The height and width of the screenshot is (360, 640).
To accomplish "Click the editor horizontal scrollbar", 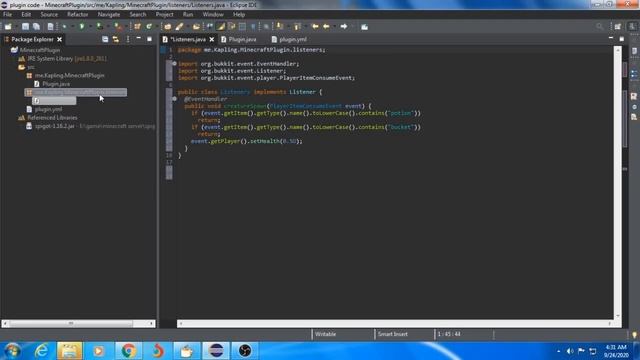I will [395, 323].
